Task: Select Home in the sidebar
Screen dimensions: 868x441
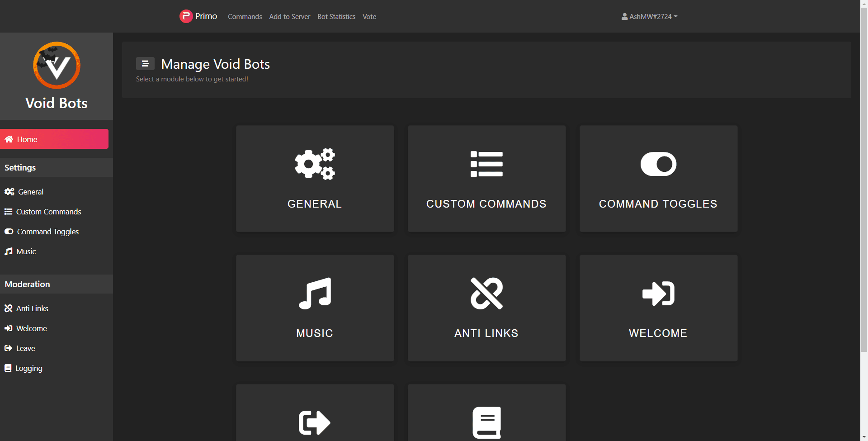Action: tap(54, 139)
